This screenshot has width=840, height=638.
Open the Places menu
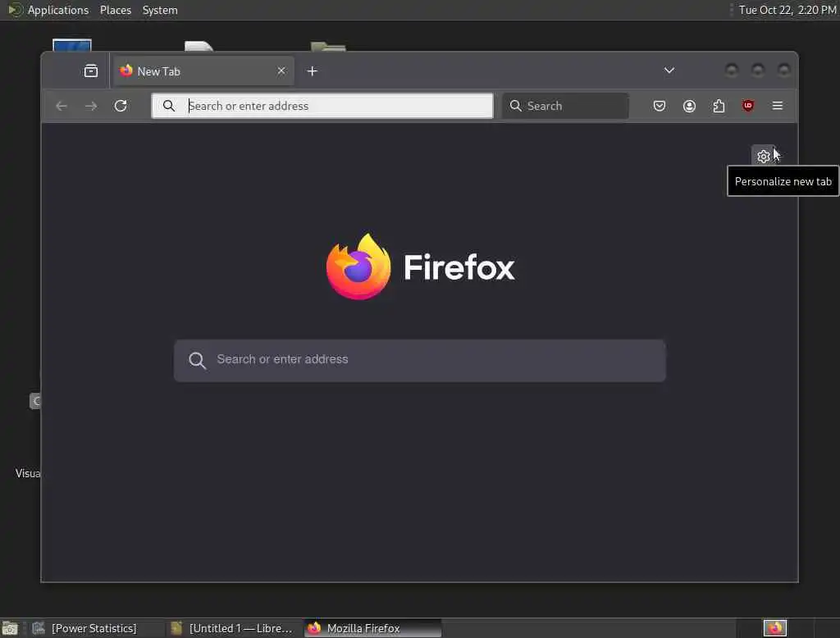(x=116, y=10)
